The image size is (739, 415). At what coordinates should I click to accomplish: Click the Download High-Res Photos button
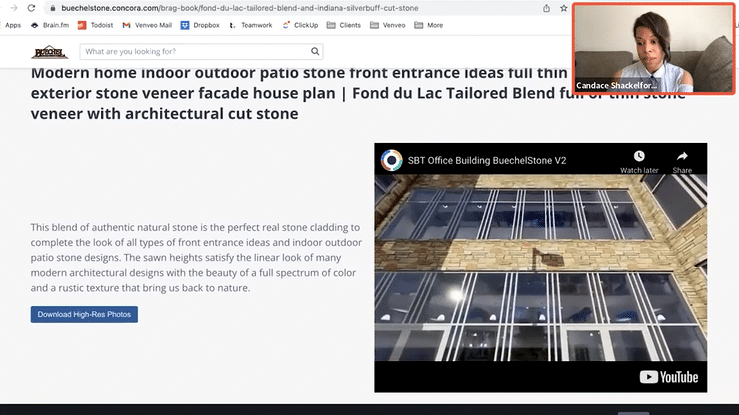pyautogui.click(x=84, y=314)
